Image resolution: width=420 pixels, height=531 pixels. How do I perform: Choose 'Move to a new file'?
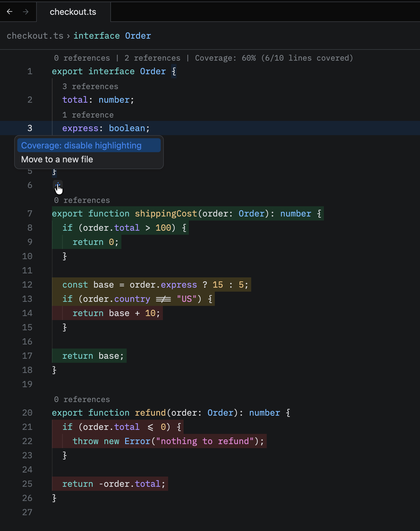[89, 160]
